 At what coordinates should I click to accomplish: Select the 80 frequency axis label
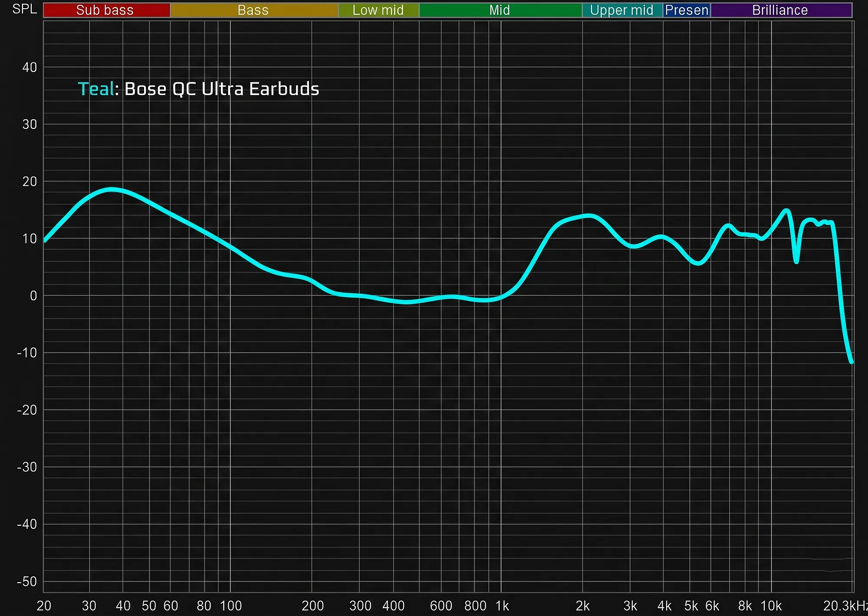coord(204,606)
